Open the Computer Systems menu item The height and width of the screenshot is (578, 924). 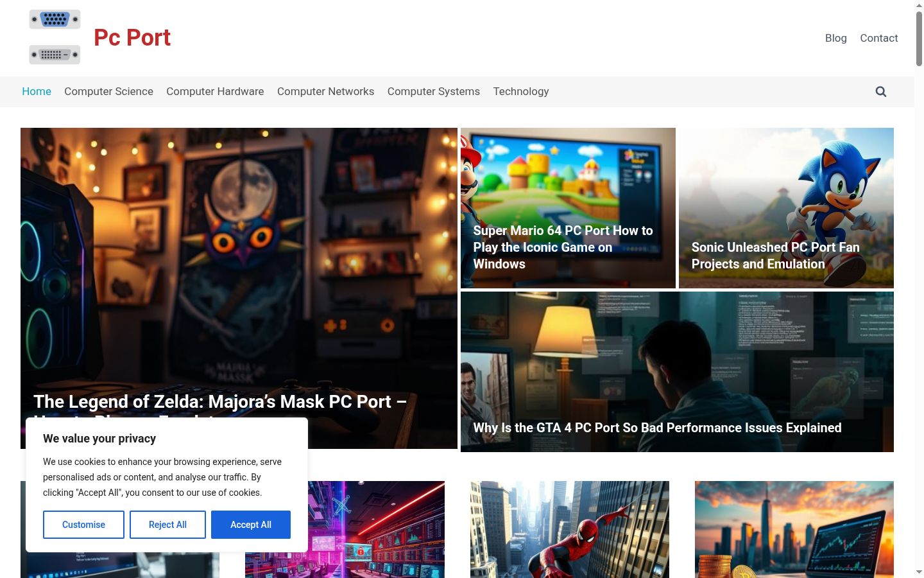pyautogui.click(x=433, y=91)
